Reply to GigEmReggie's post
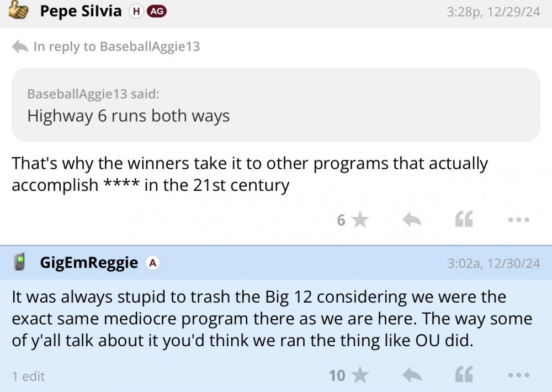Screen dimensions: 552x392 412,375
